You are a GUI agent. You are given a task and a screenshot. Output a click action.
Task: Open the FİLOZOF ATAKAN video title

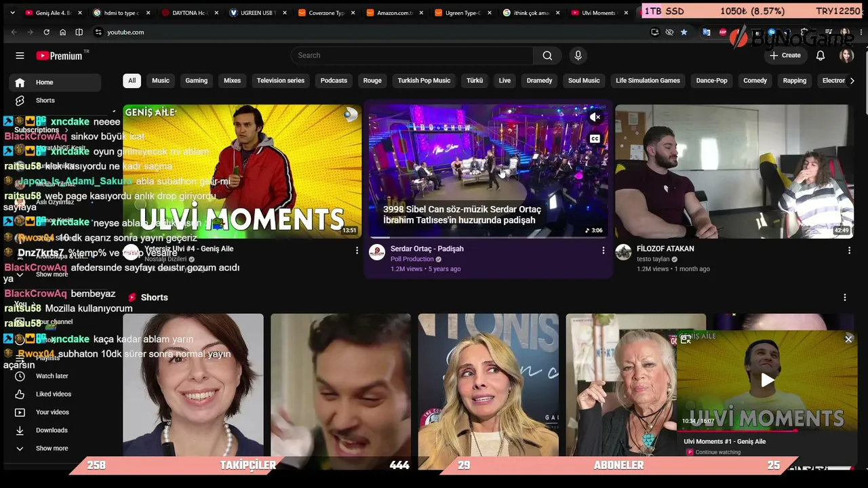[x=665, y=249]
